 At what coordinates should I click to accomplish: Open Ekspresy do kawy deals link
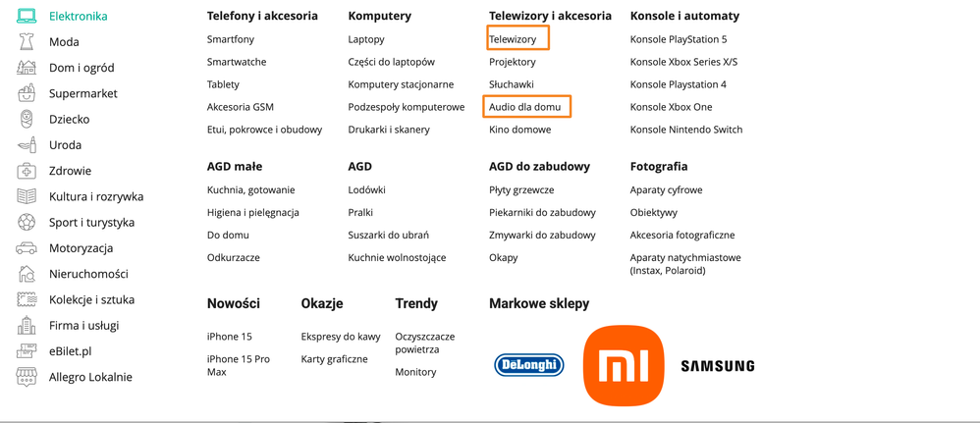(341, 337)
